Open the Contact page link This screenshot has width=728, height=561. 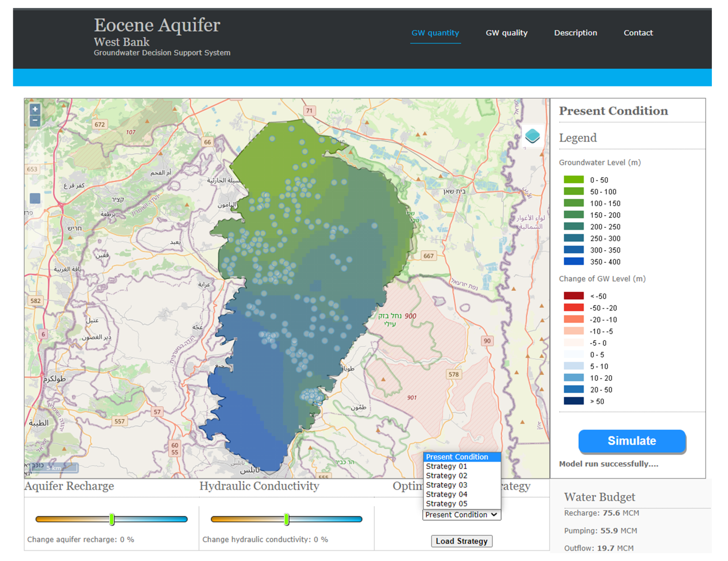(638, 33)
